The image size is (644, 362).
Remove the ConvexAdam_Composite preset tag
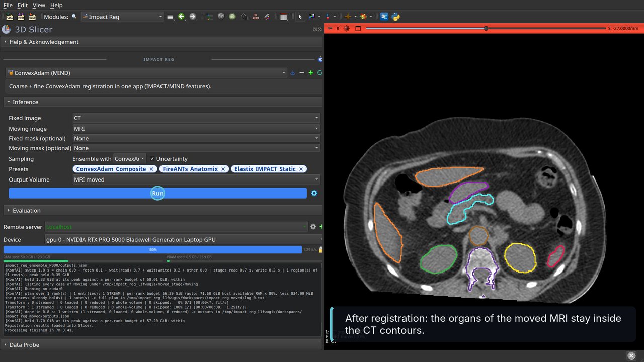(x=151, y=169)
